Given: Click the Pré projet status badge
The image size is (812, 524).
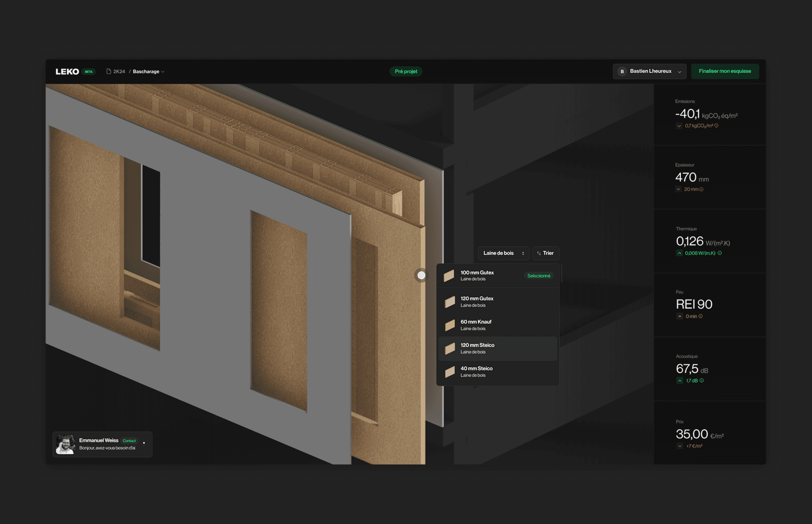Looking at the screenshot, I should point(406,71).
